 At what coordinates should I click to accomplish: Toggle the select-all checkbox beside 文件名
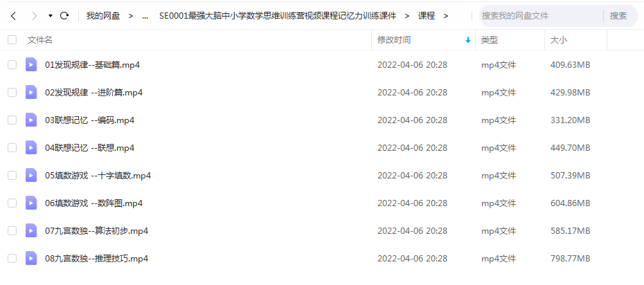click(x=12, y=40)
